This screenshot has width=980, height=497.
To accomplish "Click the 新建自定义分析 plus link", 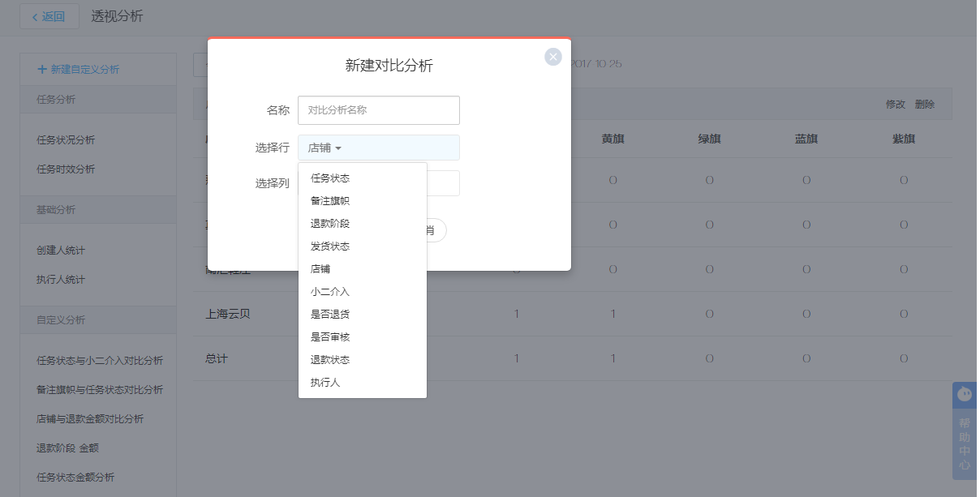I will pos(79,70).
